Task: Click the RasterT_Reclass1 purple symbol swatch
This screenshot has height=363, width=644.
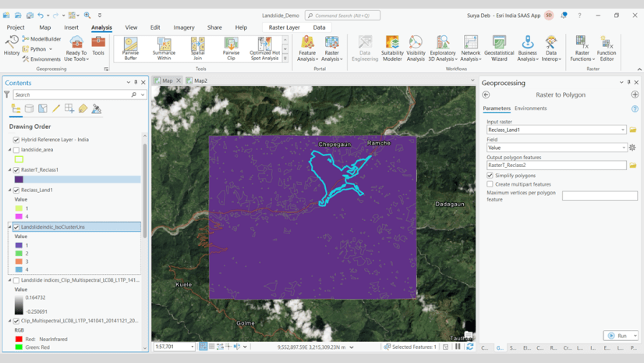Action: click(x=19, y=180)
